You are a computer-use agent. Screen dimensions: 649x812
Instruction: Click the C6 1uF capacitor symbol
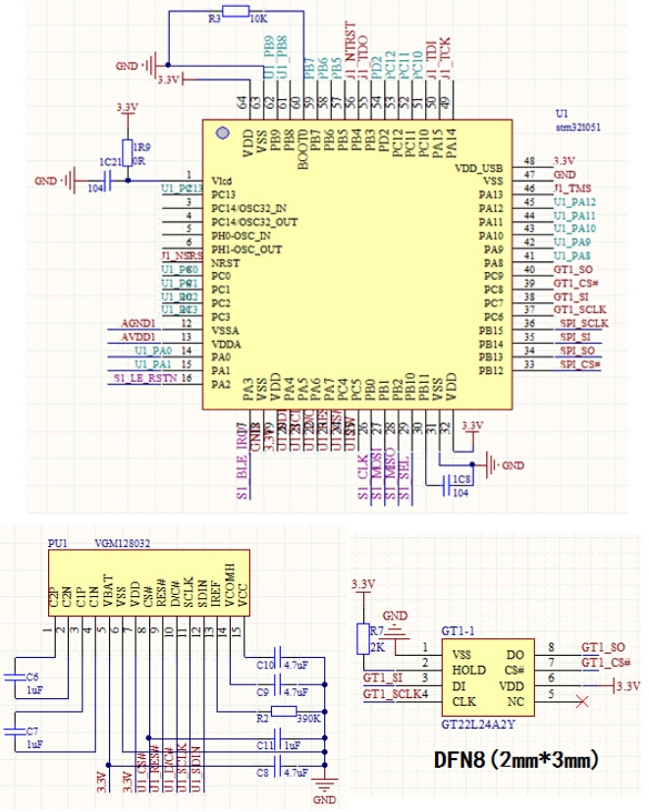coord(14,675)
